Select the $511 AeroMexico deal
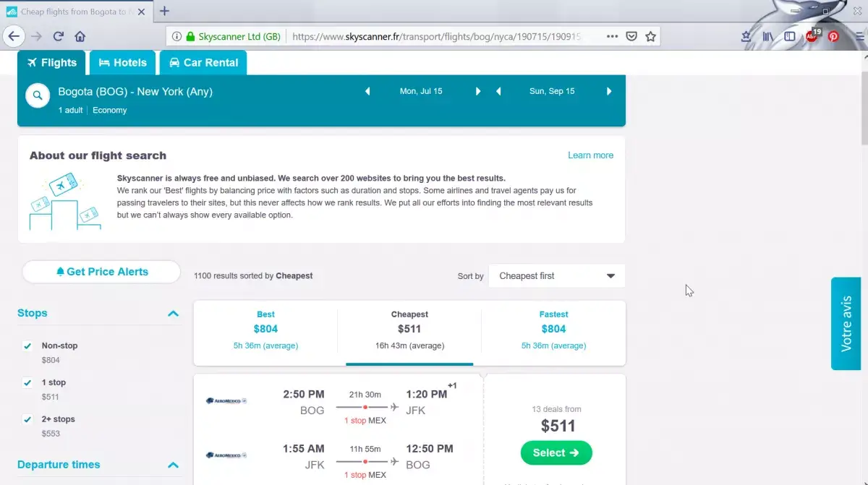868x485 pixels. tap(556, 453)
